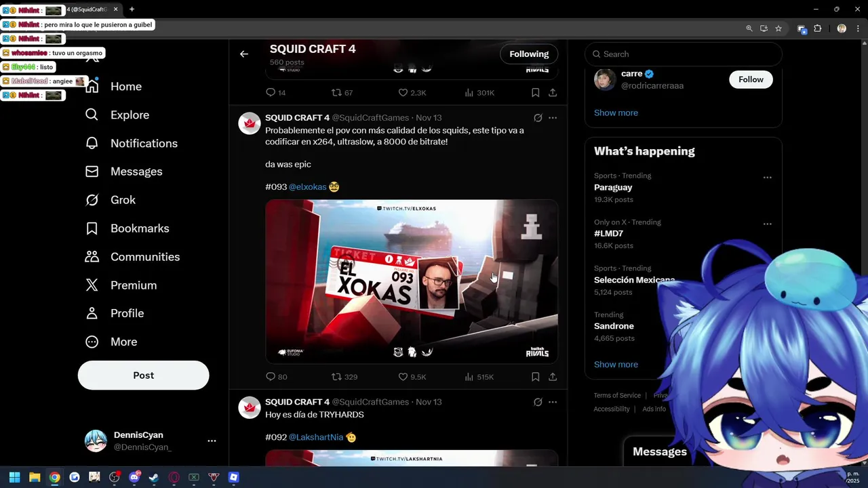This screenshot has height=488, width=868.
Task: Open Explore in the sidebar
Action: [x=117, y=115]
